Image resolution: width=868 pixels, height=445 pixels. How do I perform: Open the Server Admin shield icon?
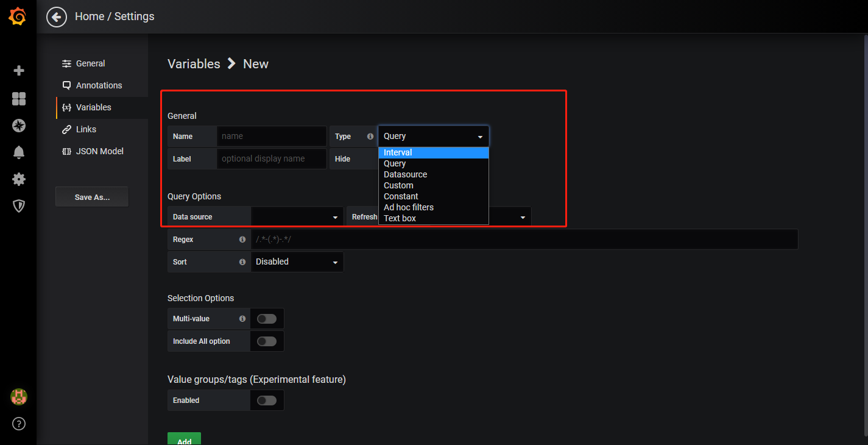coord(19,206)
